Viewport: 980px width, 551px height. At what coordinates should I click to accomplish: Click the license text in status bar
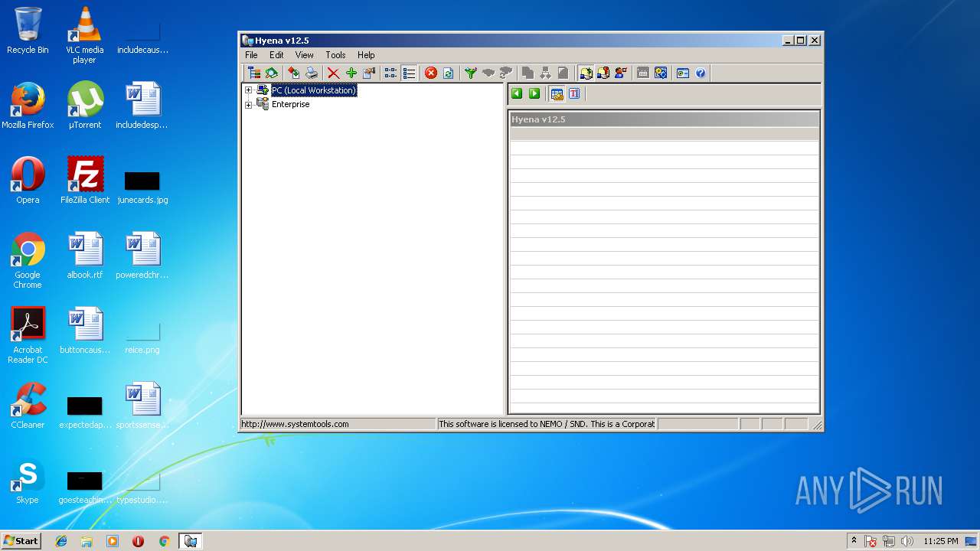pos(547,424)
